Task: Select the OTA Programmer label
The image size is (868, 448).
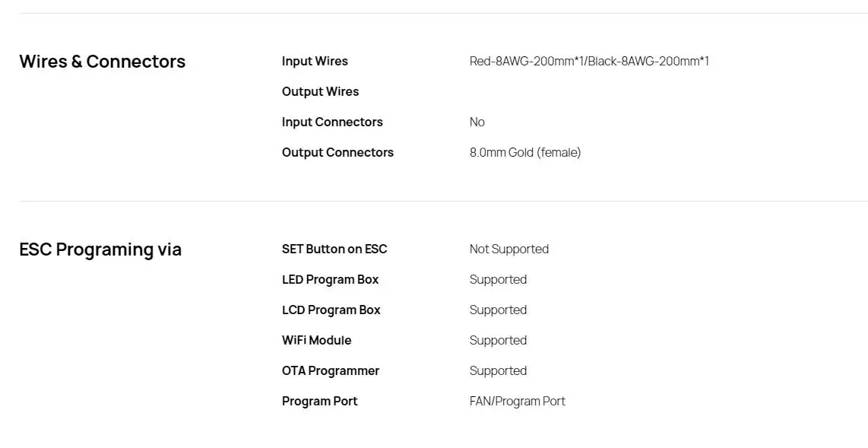Action: click(331, 371)
